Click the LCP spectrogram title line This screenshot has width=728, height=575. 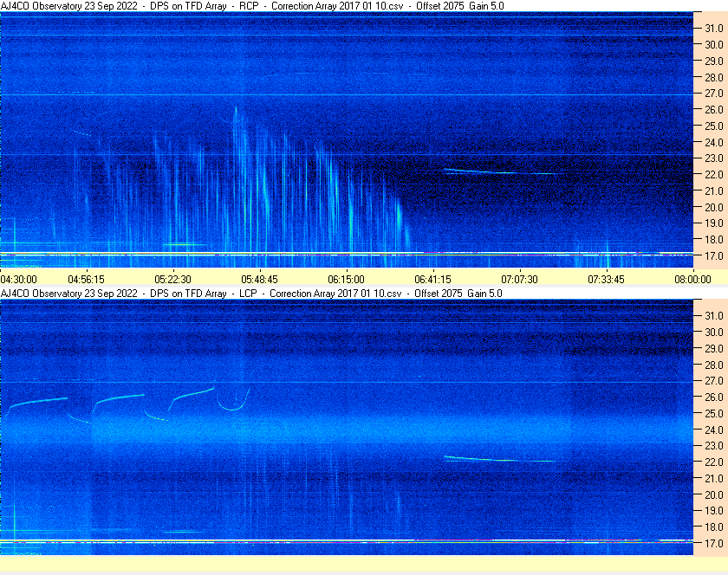tap(251, 294)
